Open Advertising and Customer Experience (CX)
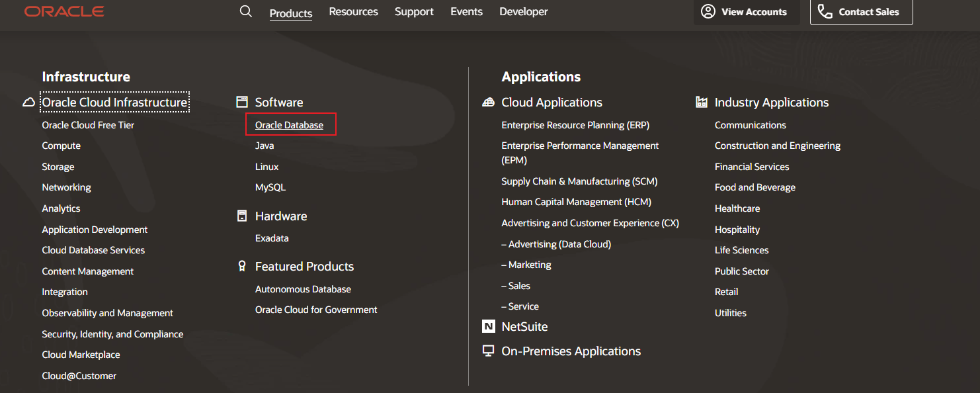Screen dimensions: 980x393 click(x=591, y=223)
